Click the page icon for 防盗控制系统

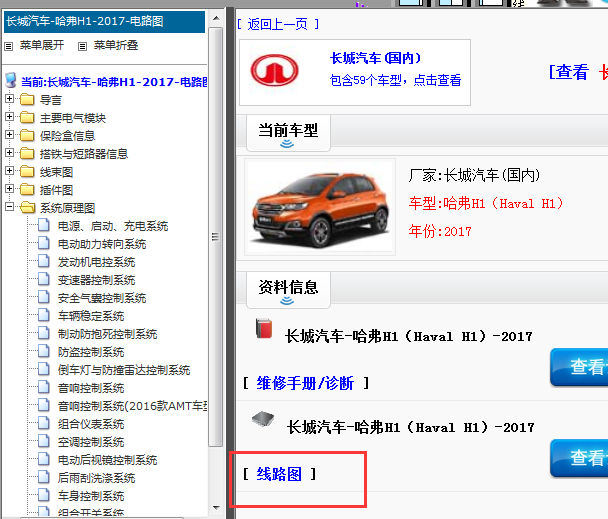pyautogui.click(x=44, y=351)
